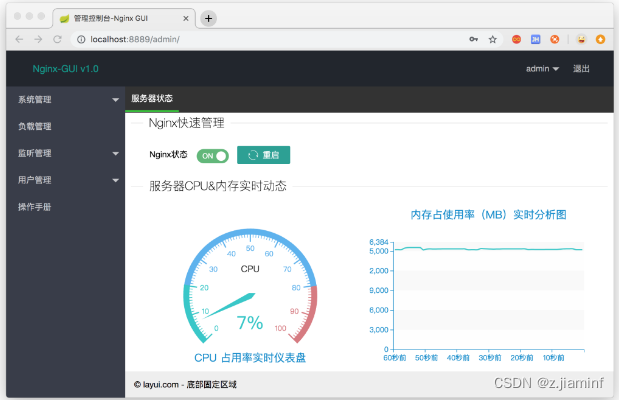Click the CPU 占用率实时仪表盘 caption

coord(250,358)
